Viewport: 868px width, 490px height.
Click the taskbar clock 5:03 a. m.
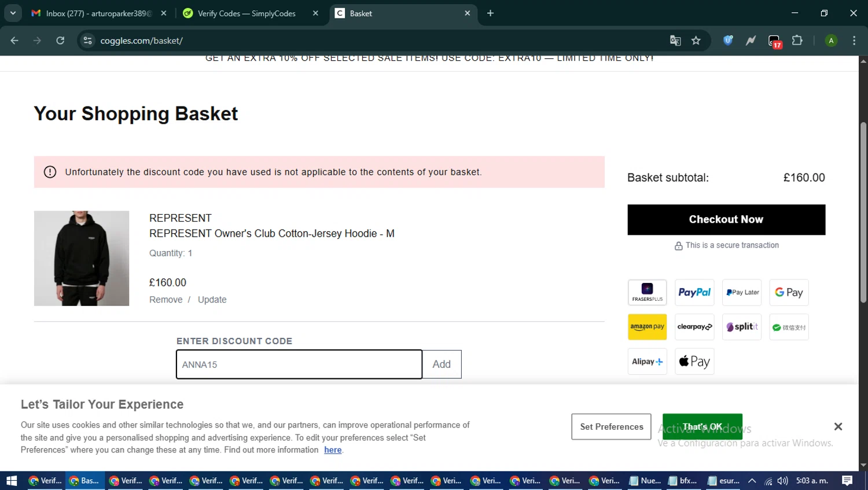(x=812, y=481)
